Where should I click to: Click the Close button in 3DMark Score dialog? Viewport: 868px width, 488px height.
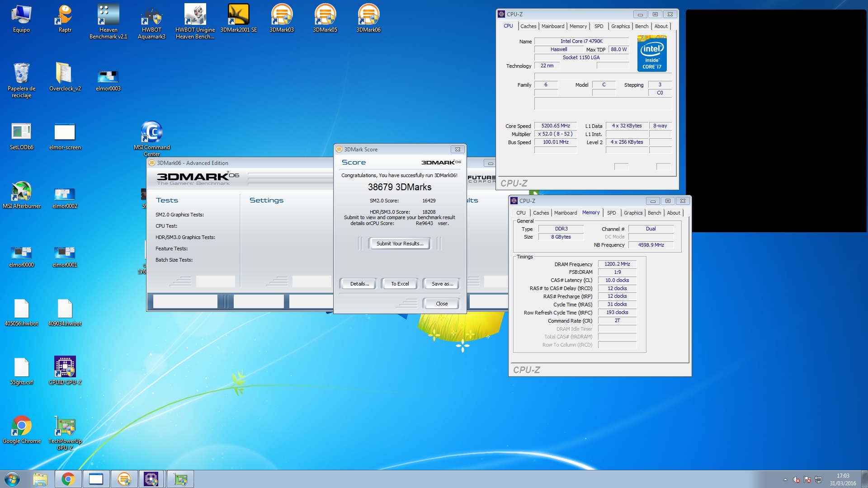(x=442, y=304)
